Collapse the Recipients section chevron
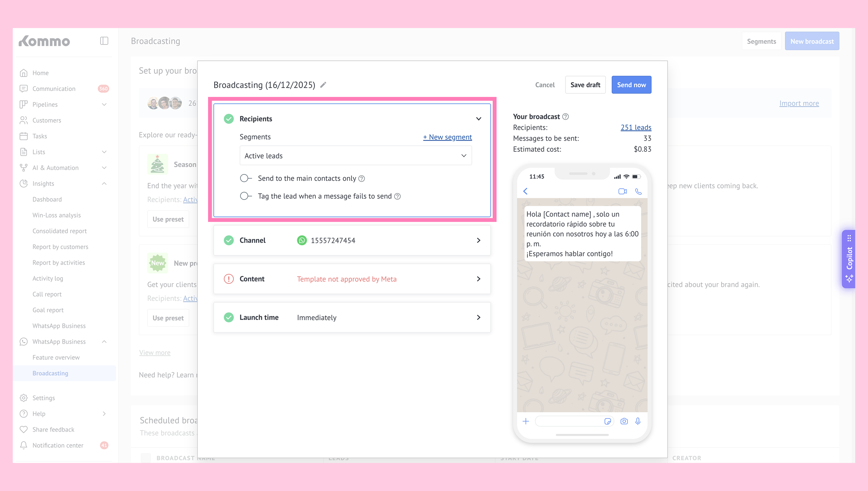Viewport: 868px width, 491px height. pyautogui.click(x=479, y=119)
